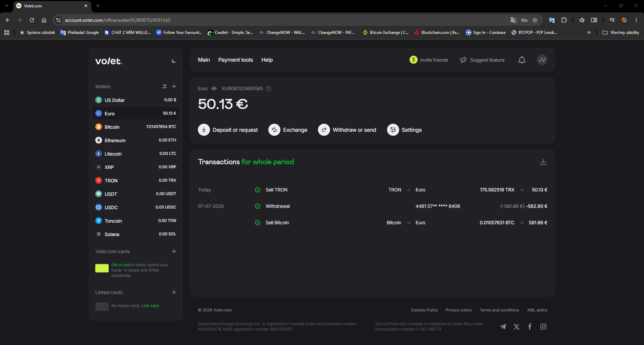Viewport: 644px width, 345px height.
Task: Change period via 'for whole period'
Action: click(268, 162)
